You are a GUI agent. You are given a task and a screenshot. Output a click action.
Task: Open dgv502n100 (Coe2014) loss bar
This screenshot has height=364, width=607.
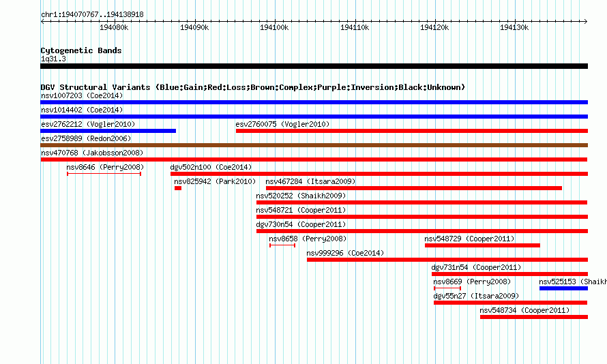click(379, 174)
